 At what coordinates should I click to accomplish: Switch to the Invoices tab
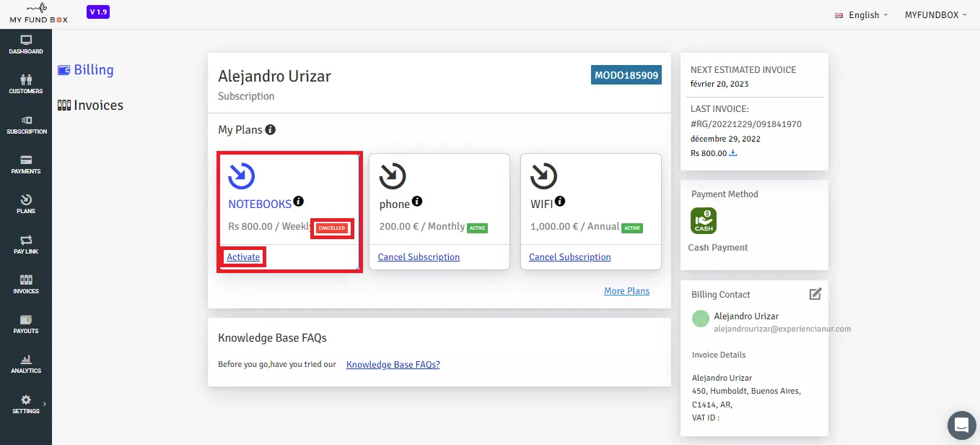tap(90, 105)
